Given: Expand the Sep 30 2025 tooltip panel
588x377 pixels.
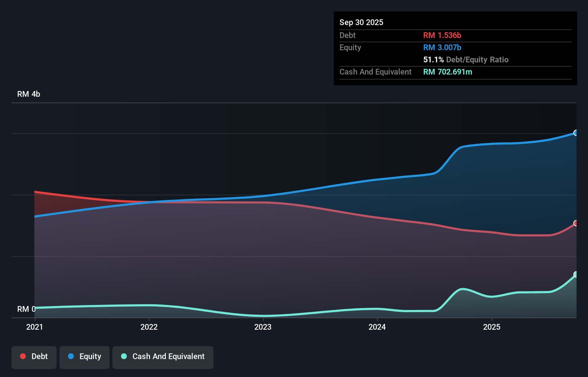Looking at the screenshot, I should 362,22.
